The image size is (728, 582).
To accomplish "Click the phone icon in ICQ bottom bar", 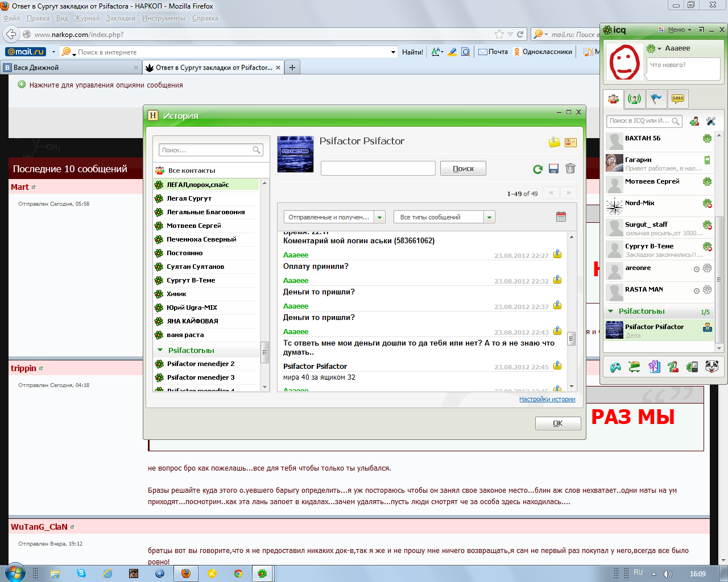I will point(692,367).
